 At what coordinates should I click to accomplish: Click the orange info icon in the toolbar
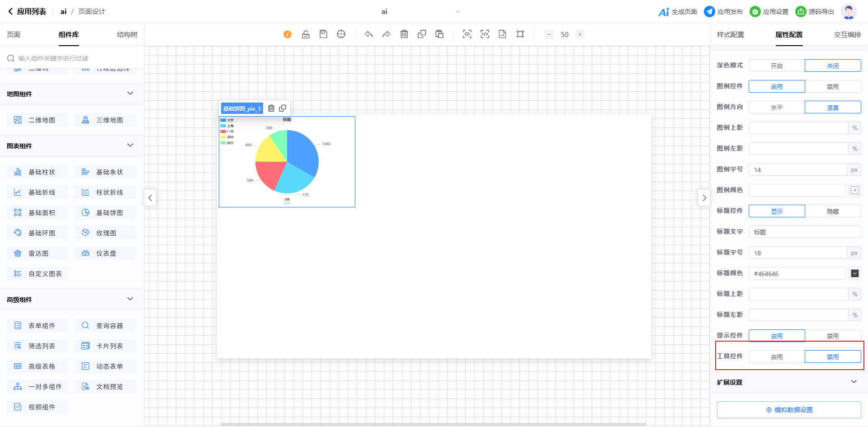coord(288,34)
